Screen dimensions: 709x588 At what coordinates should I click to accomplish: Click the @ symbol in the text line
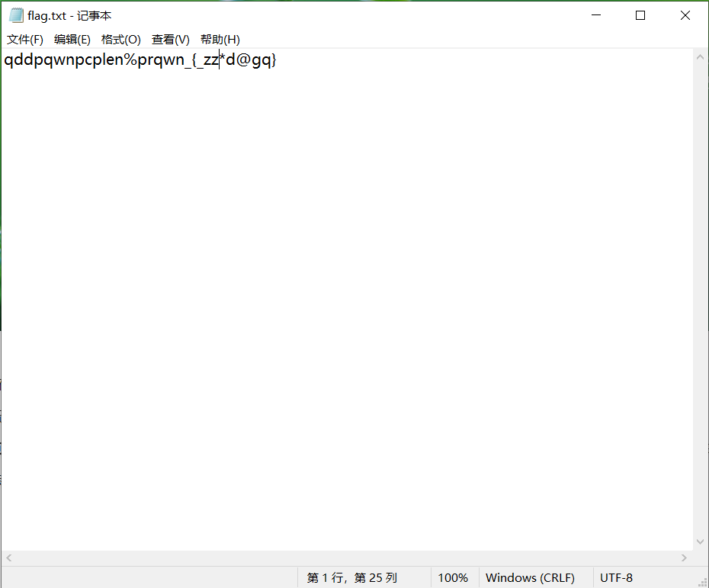click(x=245, y=60)
